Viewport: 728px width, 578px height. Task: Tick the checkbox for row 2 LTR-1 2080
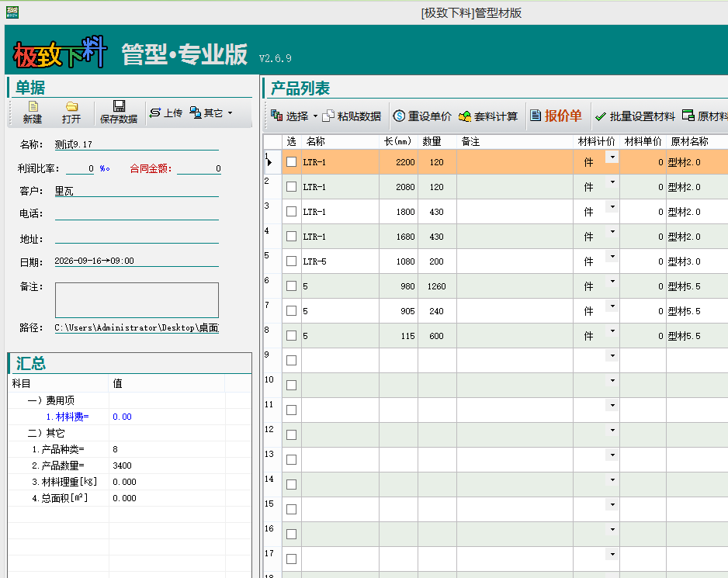(292, 187)
